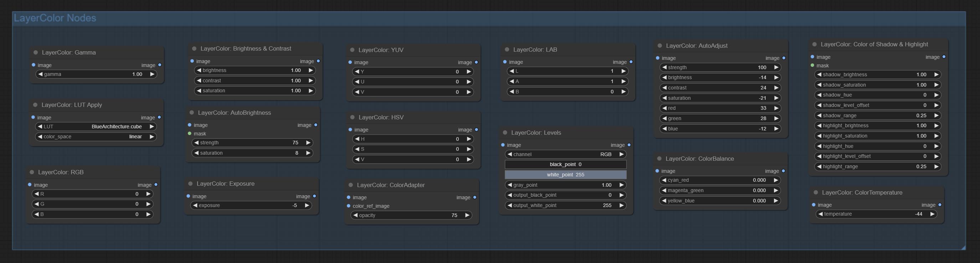Increase the L value in LAB node

point(624,71)
